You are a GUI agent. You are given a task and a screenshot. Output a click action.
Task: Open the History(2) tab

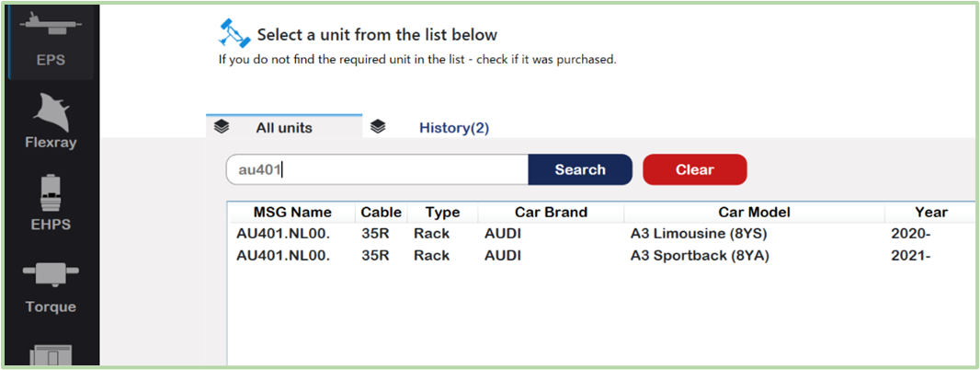click(x=454, y=128)
